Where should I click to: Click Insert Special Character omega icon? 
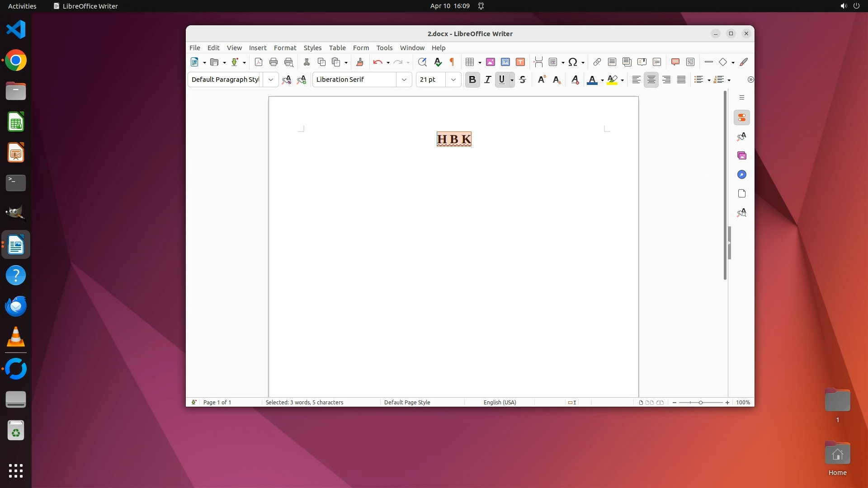point(573,62)
